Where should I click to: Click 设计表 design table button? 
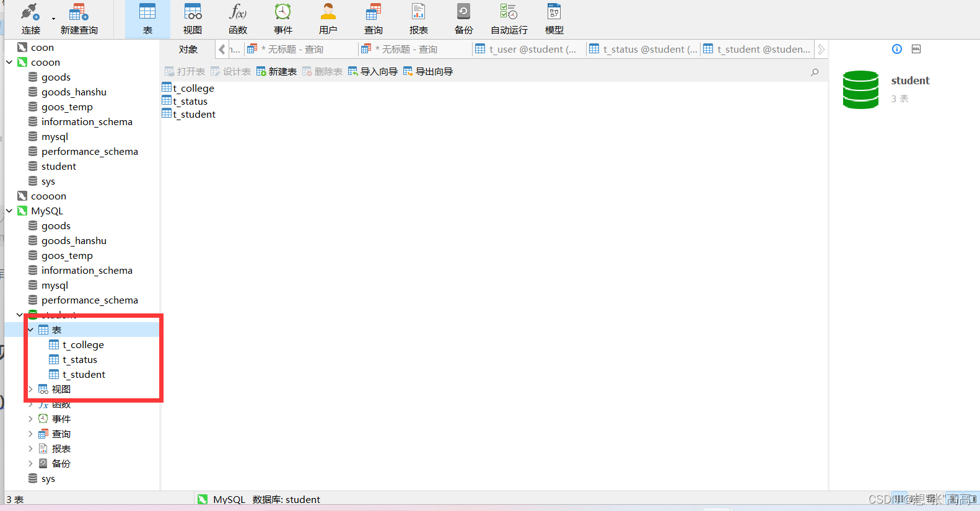(x=230, y=72)
